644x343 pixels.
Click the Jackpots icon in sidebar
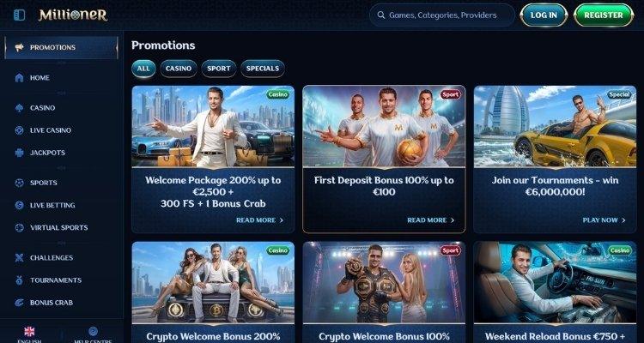coord(19,153)
